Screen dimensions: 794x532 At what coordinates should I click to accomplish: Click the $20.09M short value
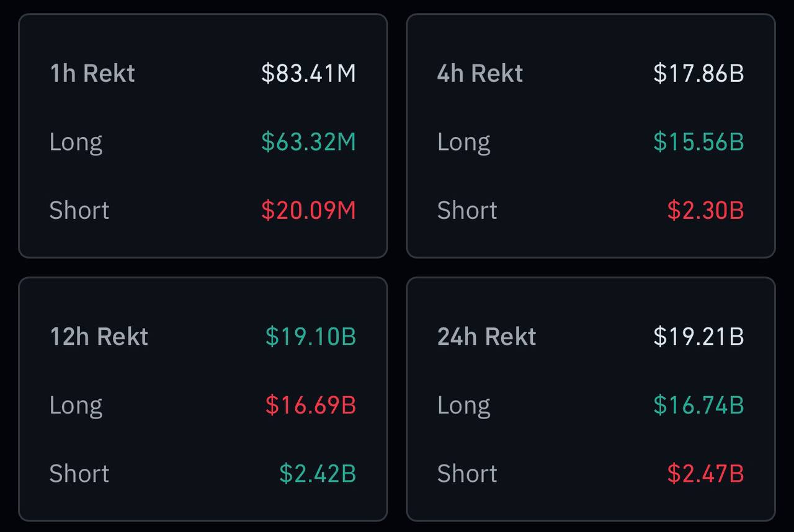[308, 210]
